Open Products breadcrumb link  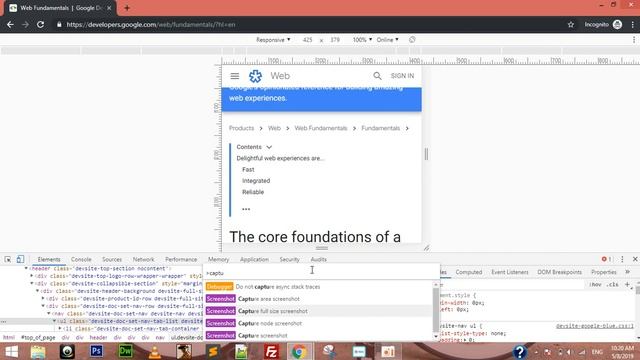pos(241,128)
